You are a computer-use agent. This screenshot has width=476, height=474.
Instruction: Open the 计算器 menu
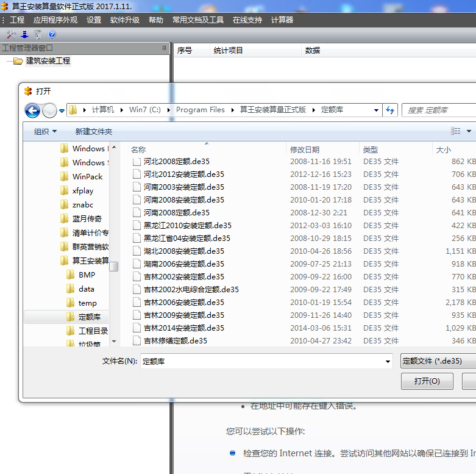pyautogui.click(x=282, y=20)
